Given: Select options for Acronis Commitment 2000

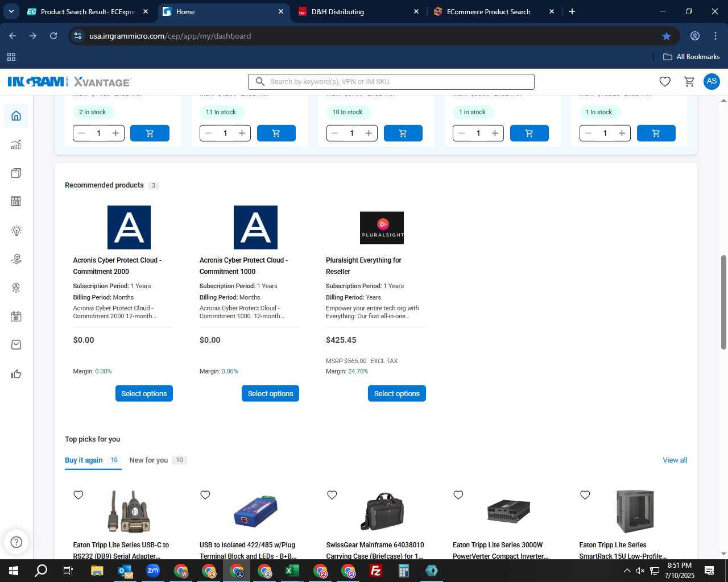Looking at the screenshot, I should coord(144,393).
